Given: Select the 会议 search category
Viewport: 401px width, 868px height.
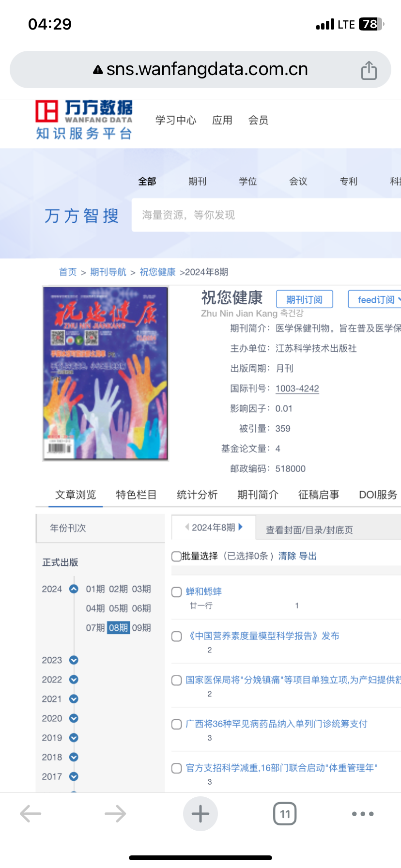Looking at the screenshot, I should [298, 181].
